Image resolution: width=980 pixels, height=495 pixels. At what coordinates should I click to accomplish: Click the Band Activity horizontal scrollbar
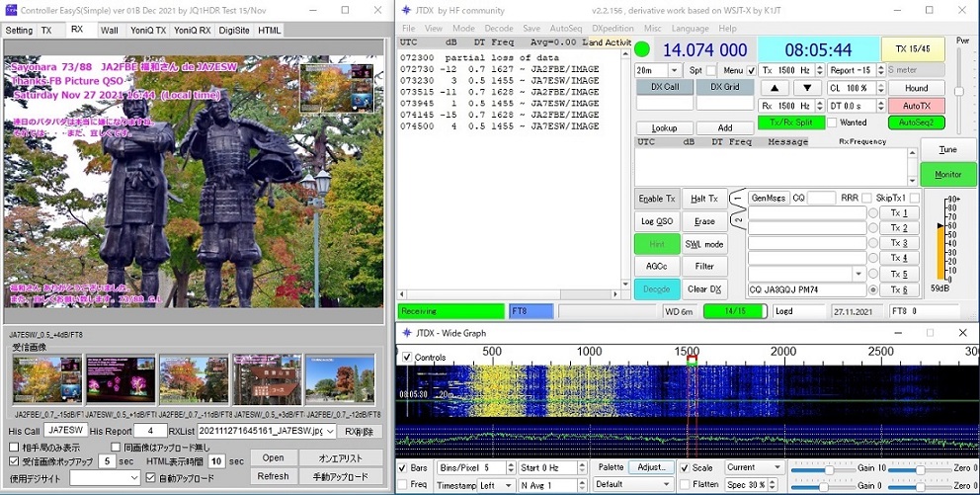pyautogui.click(x=509, y=293)
